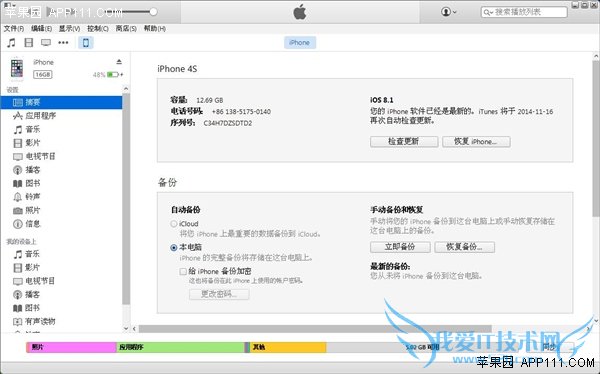Screen dimensions: 600x374
Task: Click the phone number +86 138-5175-0140
Action: tap(241, 112)
